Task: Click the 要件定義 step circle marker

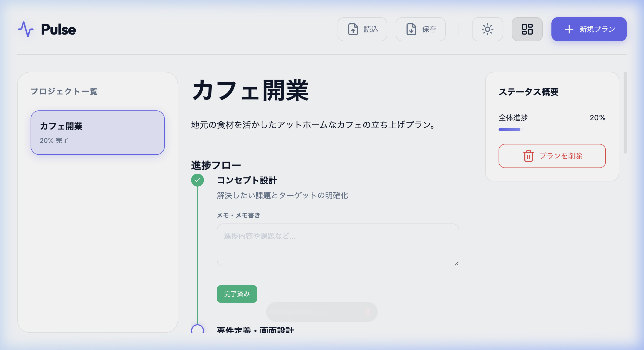Action: click(x=197, y=329)
